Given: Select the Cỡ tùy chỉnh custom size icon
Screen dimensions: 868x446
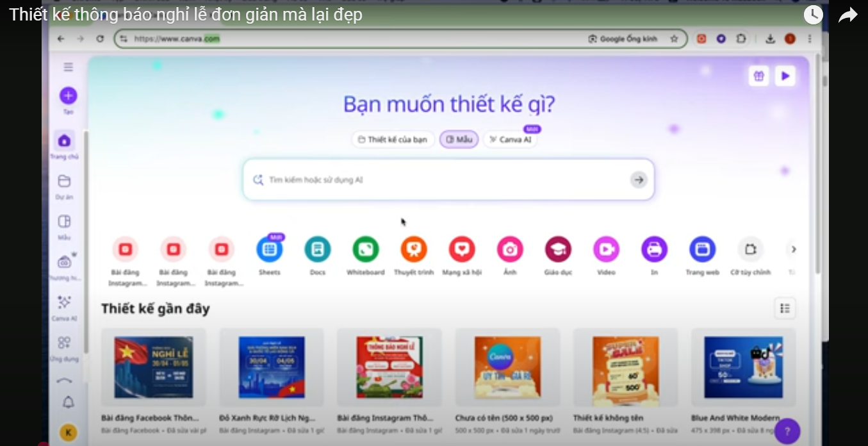Looking at the screenshot, I should [x=751, y=249].
